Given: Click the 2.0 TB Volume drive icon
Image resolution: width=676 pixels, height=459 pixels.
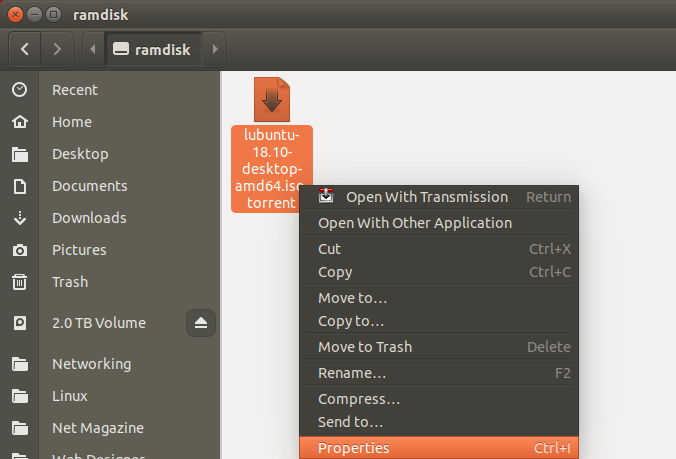Looking at the screenshot, I should (19, 323).
